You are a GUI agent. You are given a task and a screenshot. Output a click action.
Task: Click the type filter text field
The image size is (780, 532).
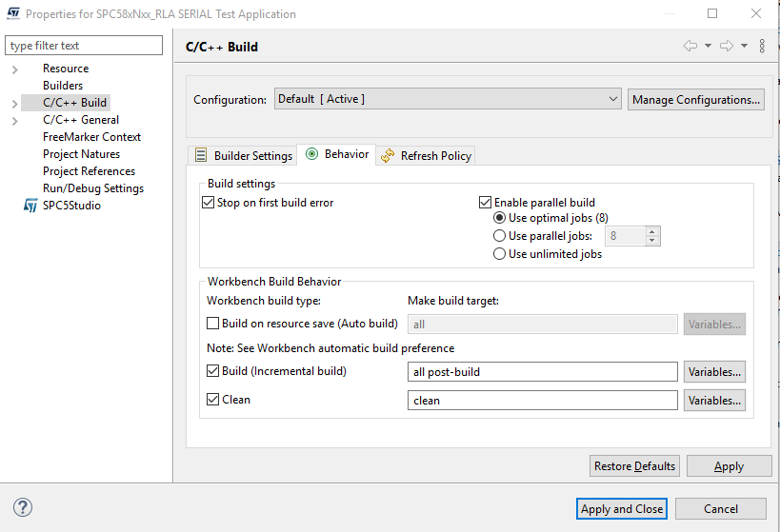coord(84,46)
